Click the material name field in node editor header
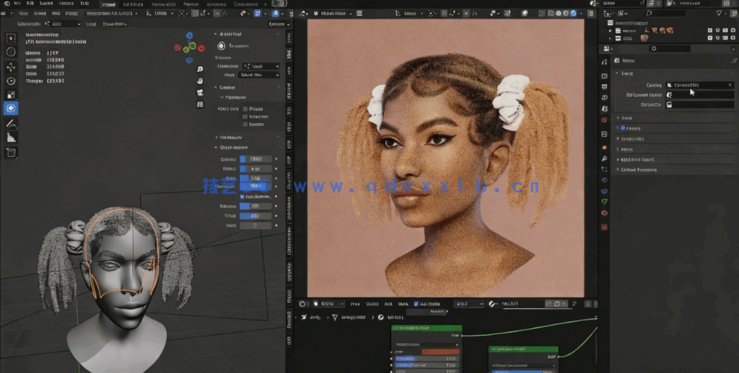Viewport: 739px width, 373px height. 523,304
